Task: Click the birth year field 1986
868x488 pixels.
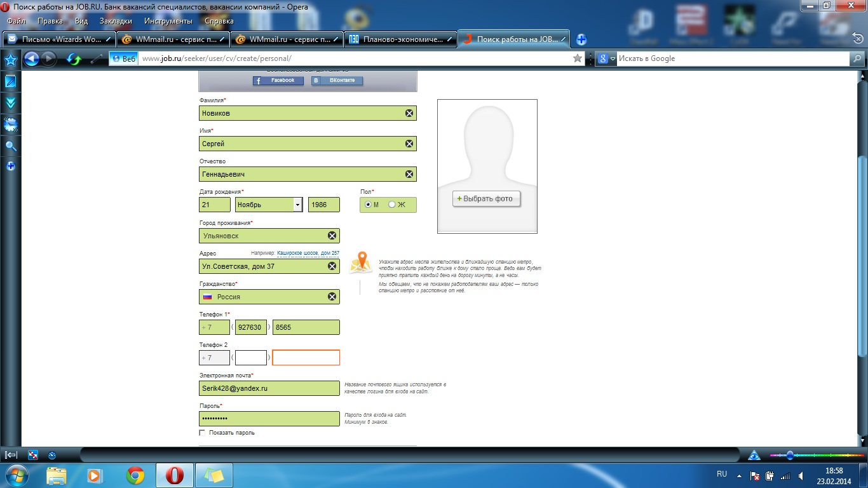Action: coord(324,205)
